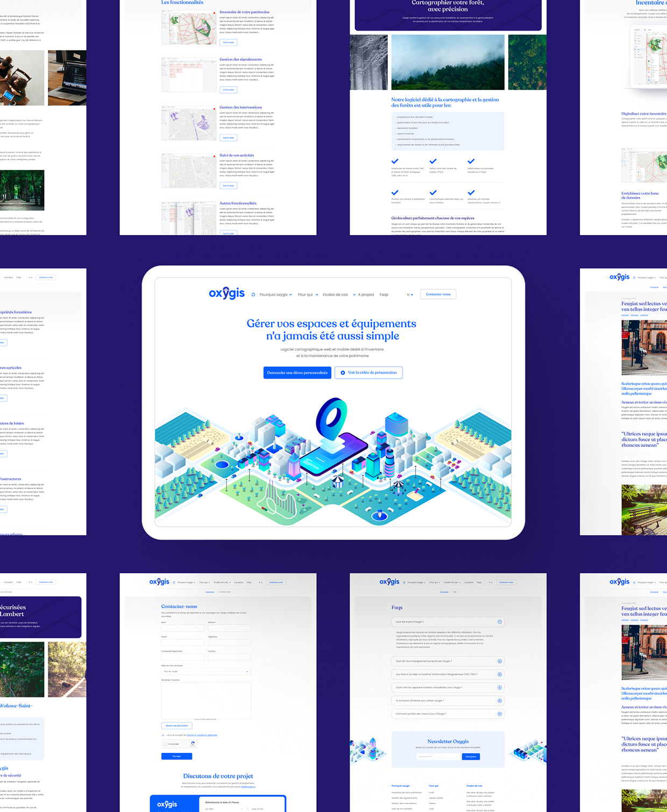Open the 'Faqs' page from the navbar
Viewport: 667px width, 812px height.
(x=384, y=295)
